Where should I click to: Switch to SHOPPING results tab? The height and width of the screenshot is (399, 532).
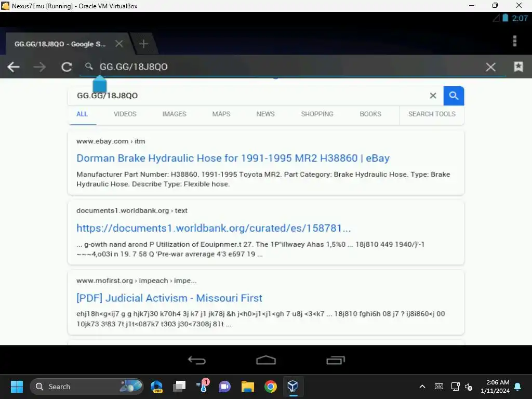coord(317,114)
